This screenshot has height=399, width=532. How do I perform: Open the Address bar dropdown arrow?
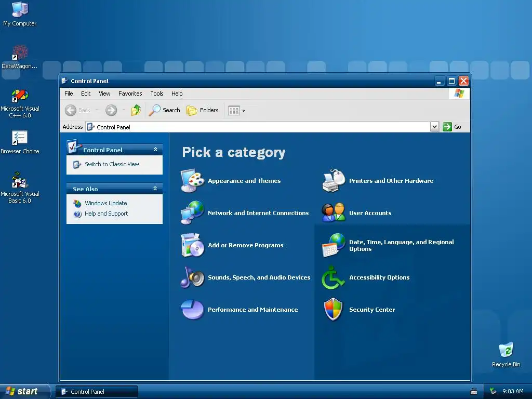[434, 127]
